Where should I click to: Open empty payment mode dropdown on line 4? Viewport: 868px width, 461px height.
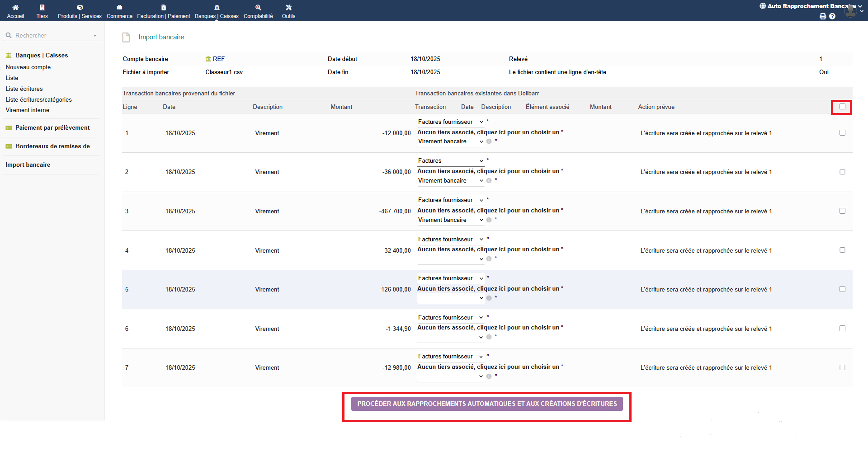click(450, 259)
